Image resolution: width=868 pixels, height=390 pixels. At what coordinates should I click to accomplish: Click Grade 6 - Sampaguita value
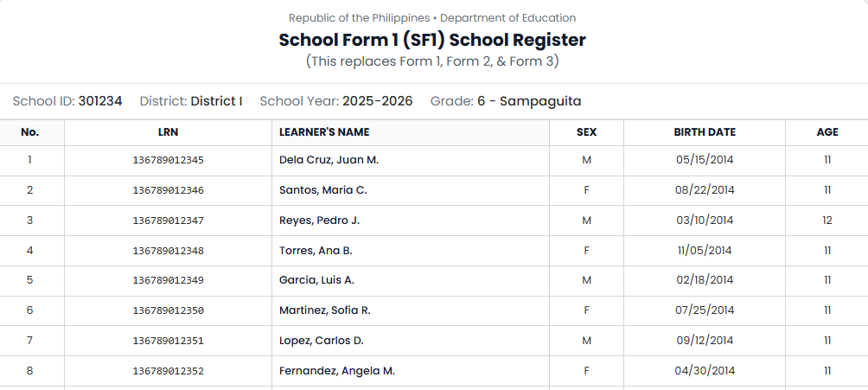pyautogui.click(x=528, y=101)
